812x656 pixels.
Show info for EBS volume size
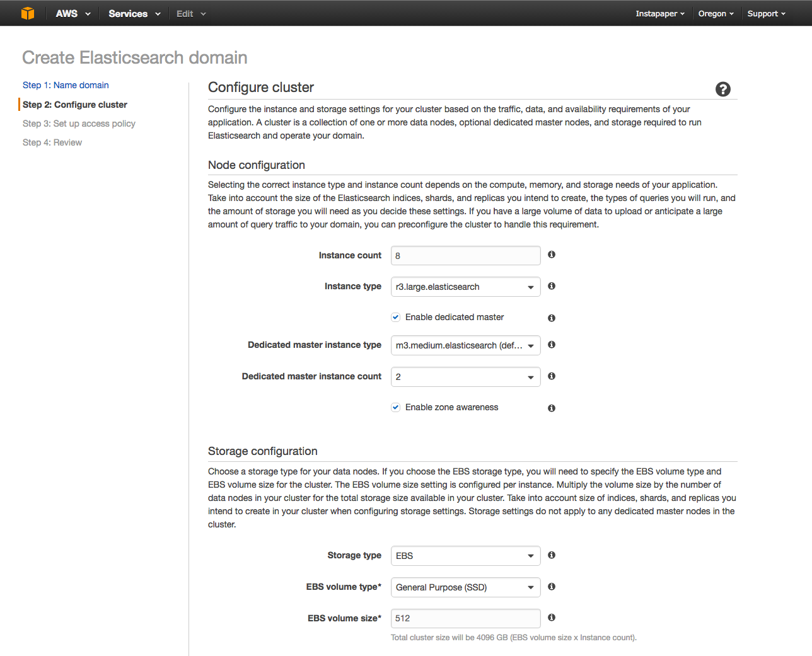click(x=552, y=618)
